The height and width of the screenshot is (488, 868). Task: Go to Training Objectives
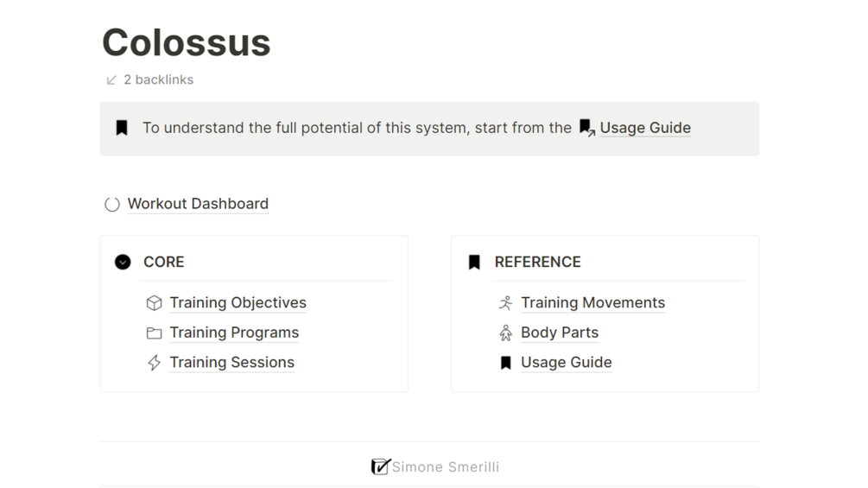point(238,303)
